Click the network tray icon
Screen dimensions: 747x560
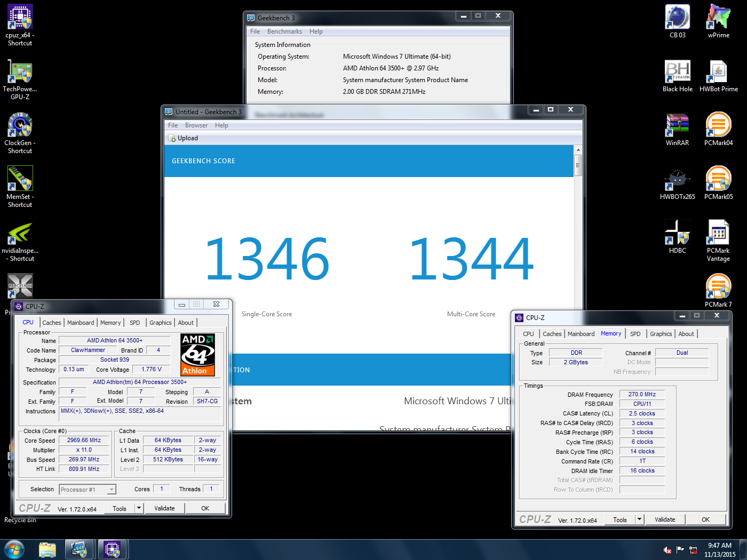693,550
